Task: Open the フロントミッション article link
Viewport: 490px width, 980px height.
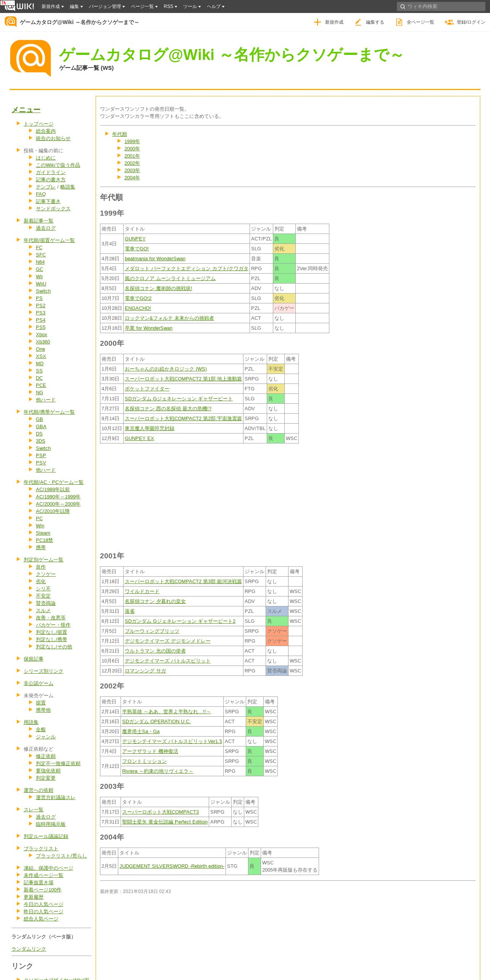Action: 144,761
